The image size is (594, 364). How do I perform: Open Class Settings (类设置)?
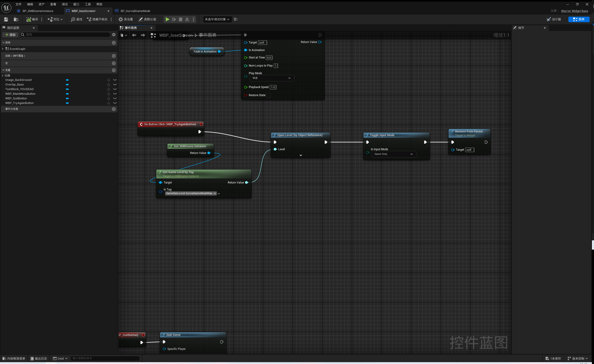126,19
